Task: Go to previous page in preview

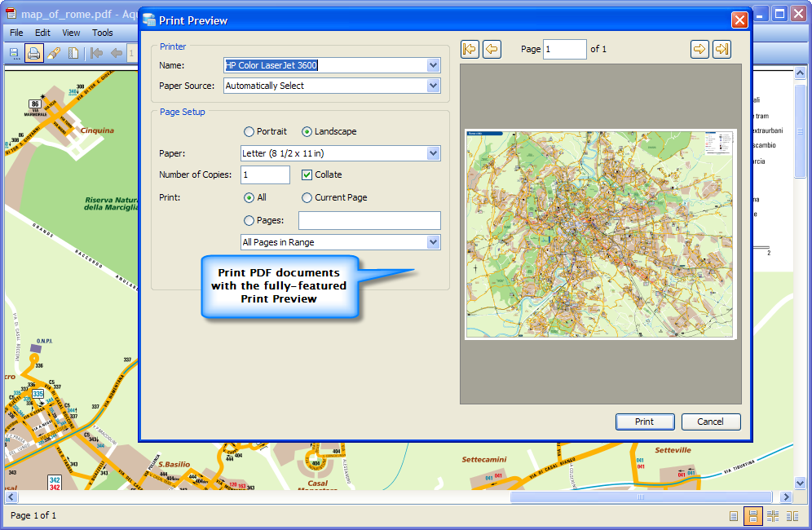Action: click(492, 50)
